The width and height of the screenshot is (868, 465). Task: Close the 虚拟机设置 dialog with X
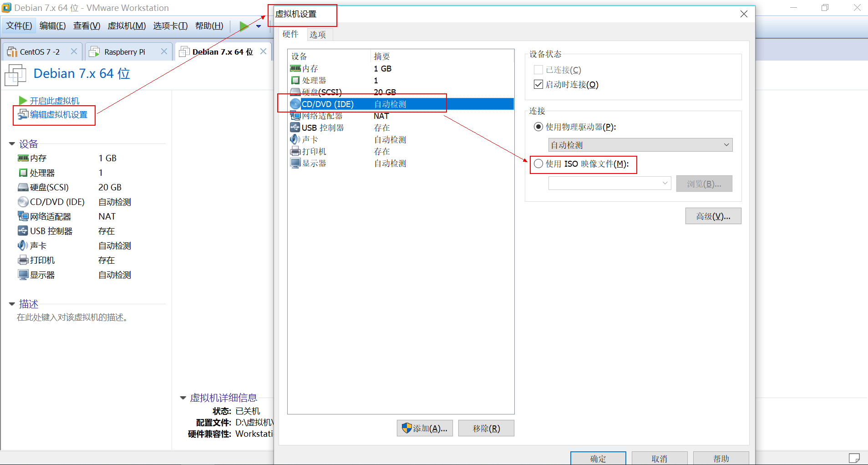pyautogui.click(x=744, y=14)
